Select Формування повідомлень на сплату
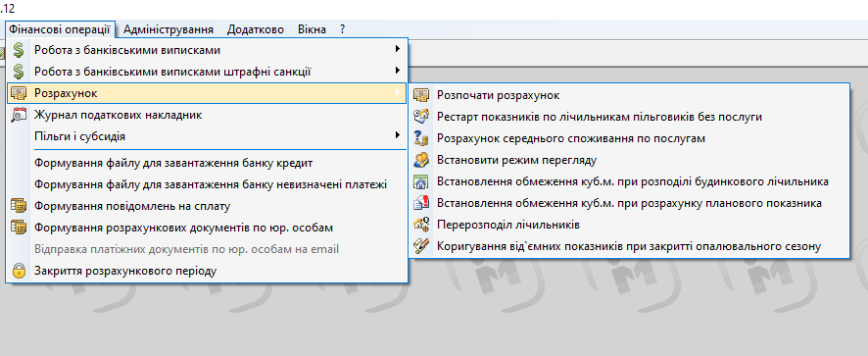The image size is (868, 356). 207,206
